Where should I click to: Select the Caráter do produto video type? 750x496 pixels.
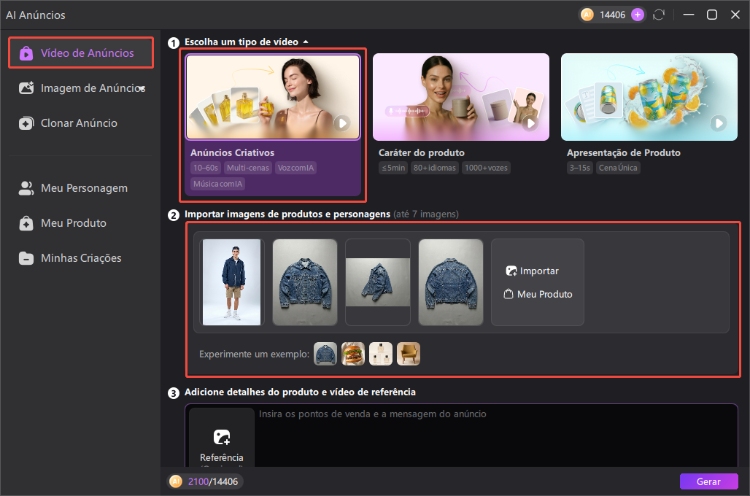tap(461, 114)
